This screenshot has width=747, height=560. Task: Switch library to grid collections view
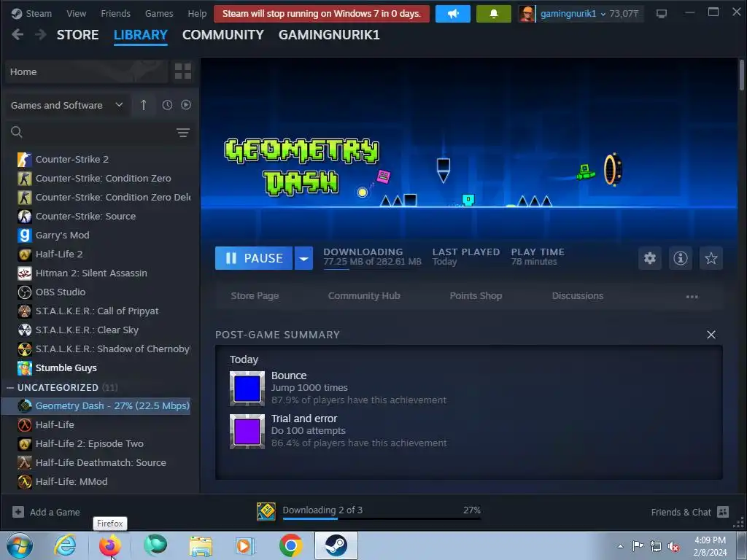click(183, 71)
